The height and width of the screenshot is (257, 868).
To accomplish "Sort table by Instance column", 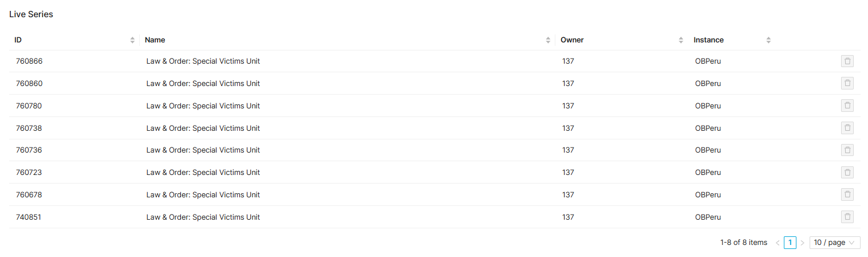I will [x=768, y=40].
